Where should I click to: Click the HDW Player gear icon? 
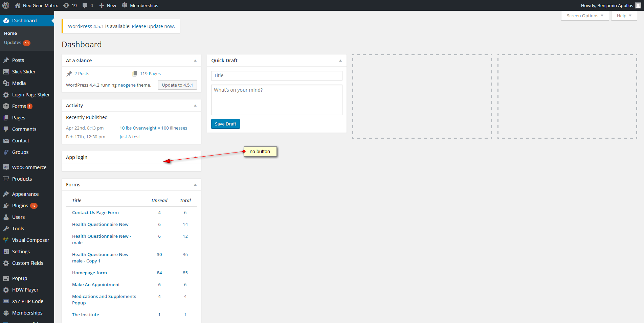6,290
